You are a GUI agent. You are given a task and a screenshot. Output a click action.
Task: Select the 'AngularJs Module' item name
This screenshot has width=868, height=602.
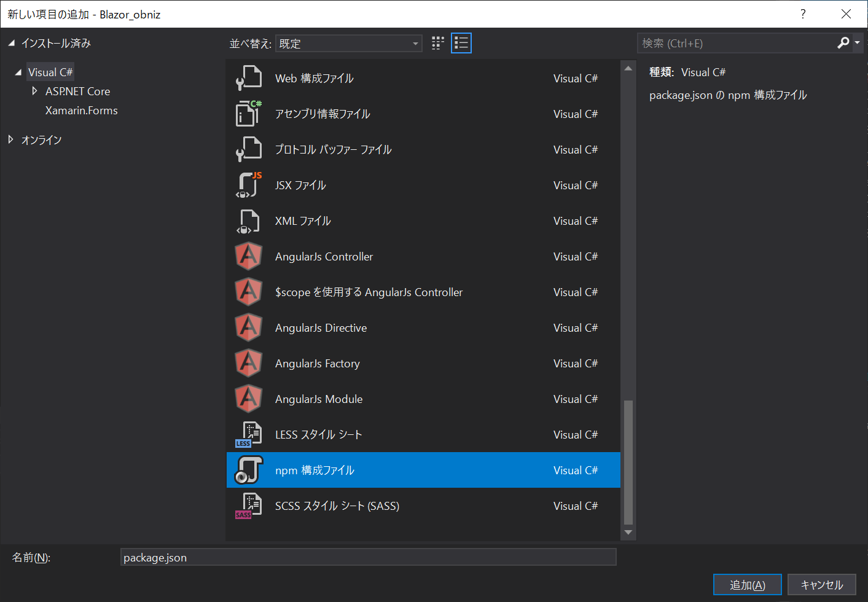[x=319, y=399]
